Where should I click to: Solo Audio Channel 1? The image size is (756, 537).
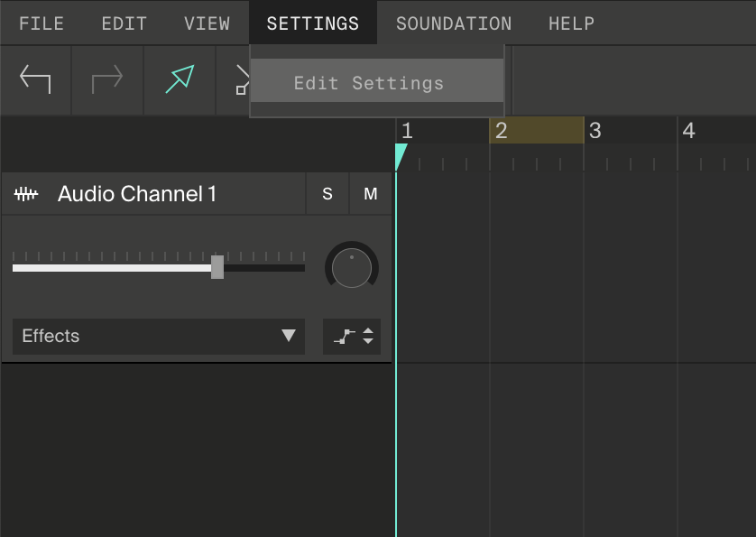pos(327,192)
